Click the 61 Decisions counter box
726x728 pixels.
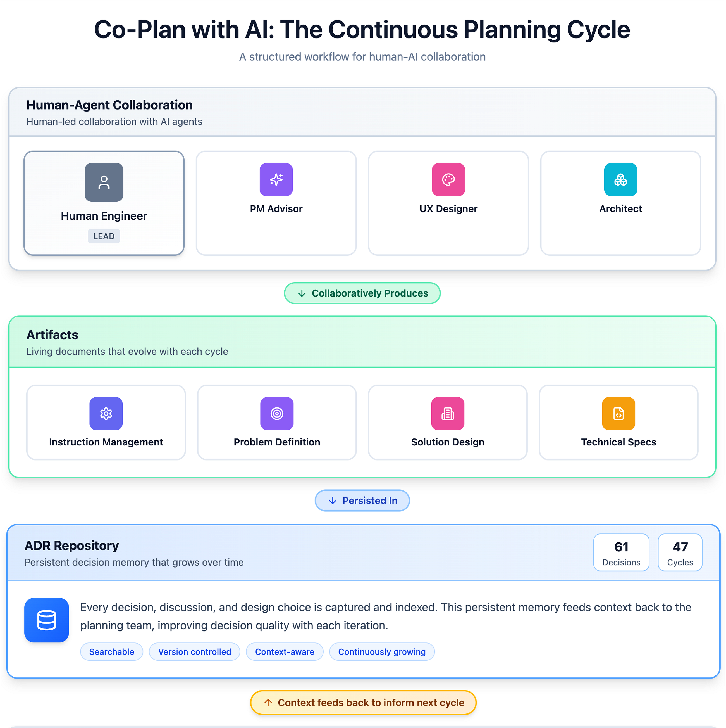(621, 552)
